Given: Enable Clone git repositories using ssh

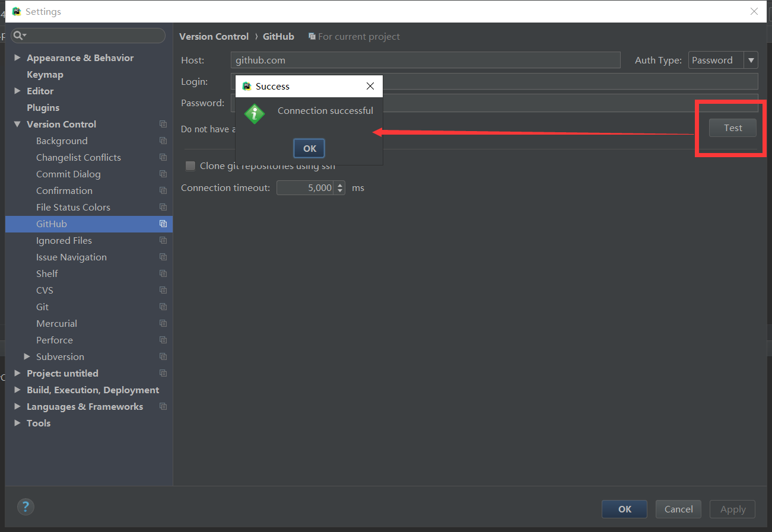Looking at the screenshot, I should pos(190,166).
